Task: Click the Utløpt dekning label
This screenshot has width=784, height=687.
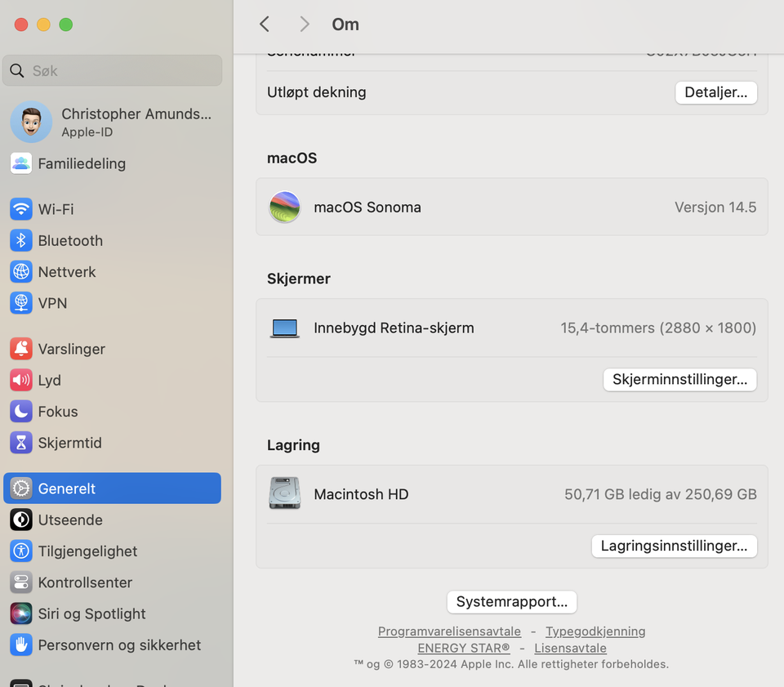Action: pos(317,92)
